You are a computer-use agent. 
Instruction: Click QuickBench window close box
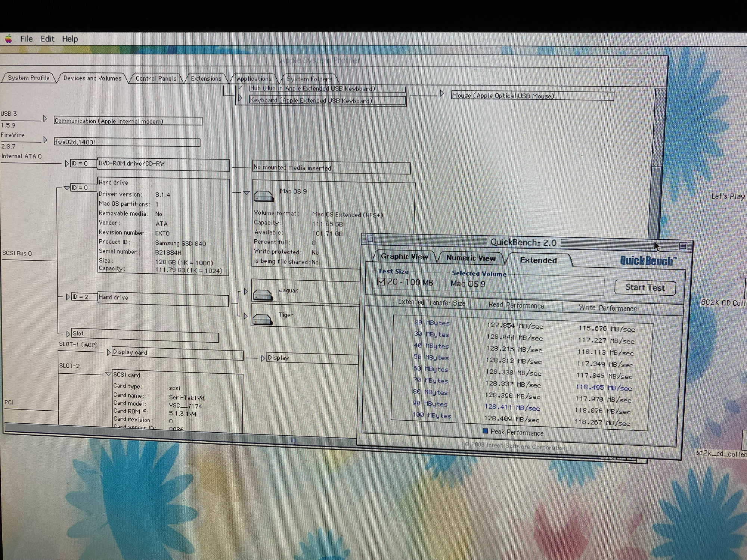pyautogui.click(x=370, y=239)
